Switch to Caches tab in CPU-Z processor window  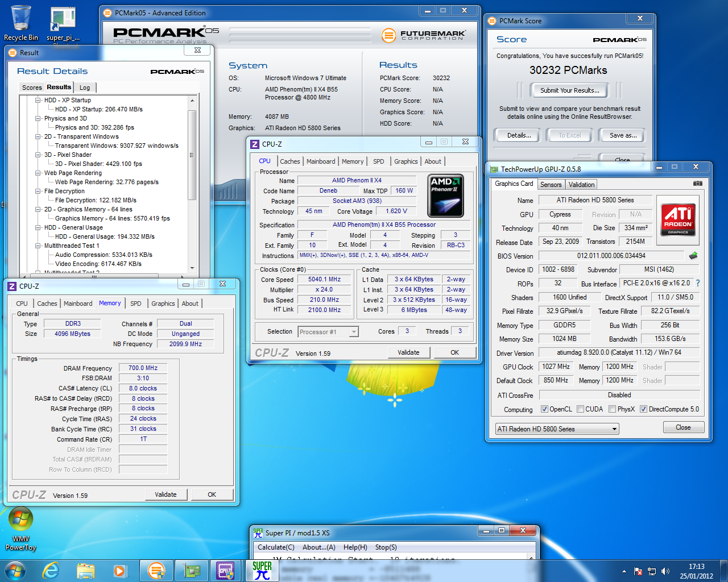[289, 161]
